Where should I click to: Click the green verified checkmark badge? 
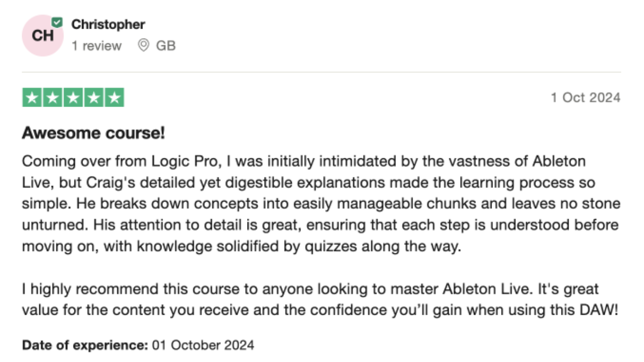(57, 22)
